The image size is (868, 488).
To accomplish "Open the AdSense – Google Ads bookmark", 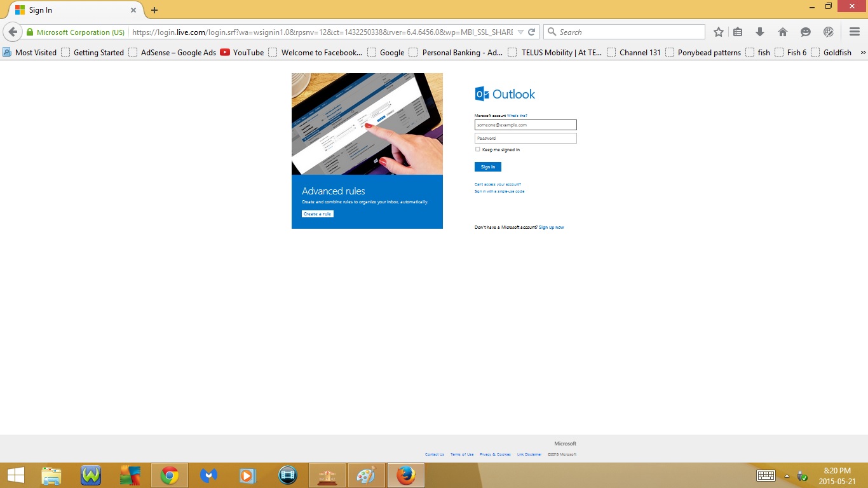I will (172, 53).
